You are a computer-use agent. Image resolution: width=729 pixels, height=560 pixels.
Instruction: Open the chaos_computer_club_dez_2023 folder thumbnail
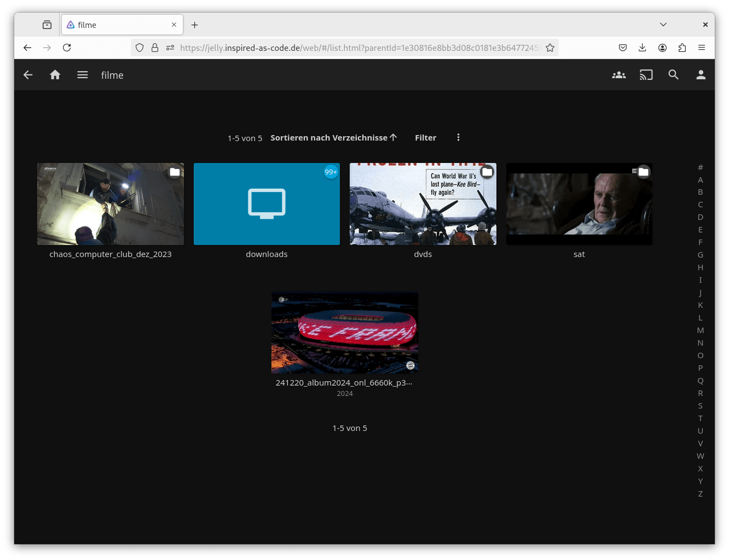(x=111, y=204)
